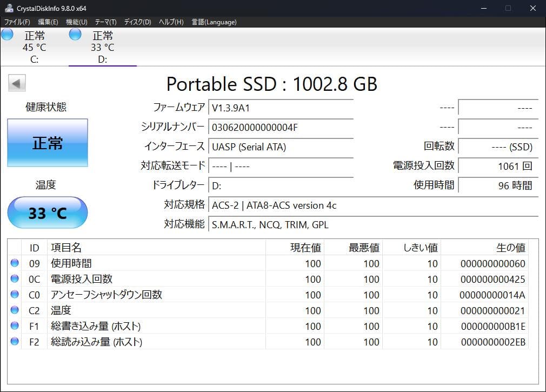Click the ID column header
Viewport: 546px width, 392px height.
(x=34, y=248)
